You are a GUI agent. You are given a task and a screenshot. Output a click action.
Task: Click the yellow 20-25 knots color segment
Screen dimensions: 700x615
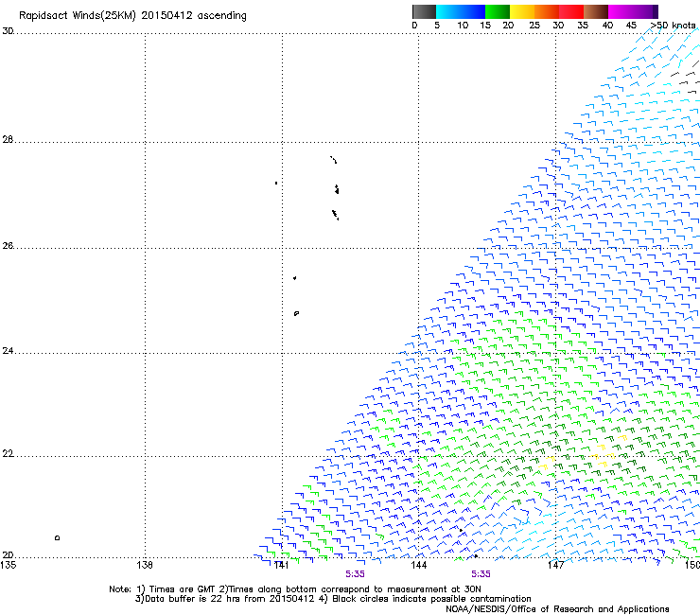[x=522, y=11]
